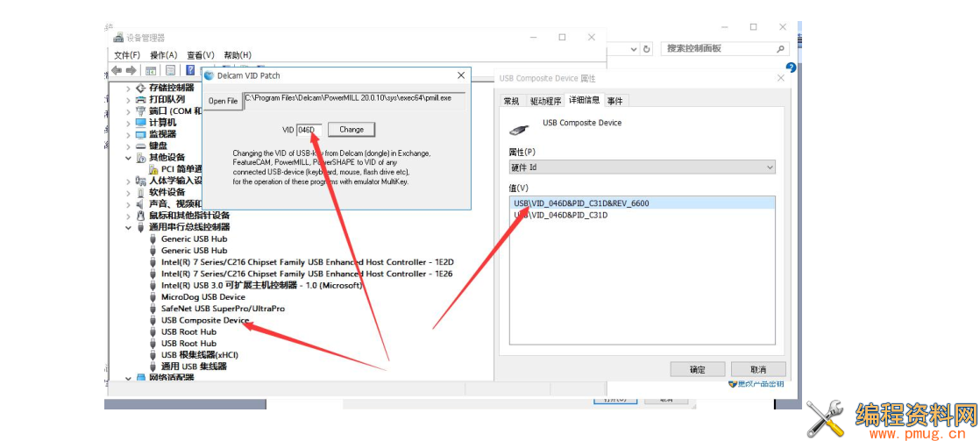Open the 帮助(H) menu
This screenshot has width=980, height=441.
pyautogui.click(x=238, y=55)
